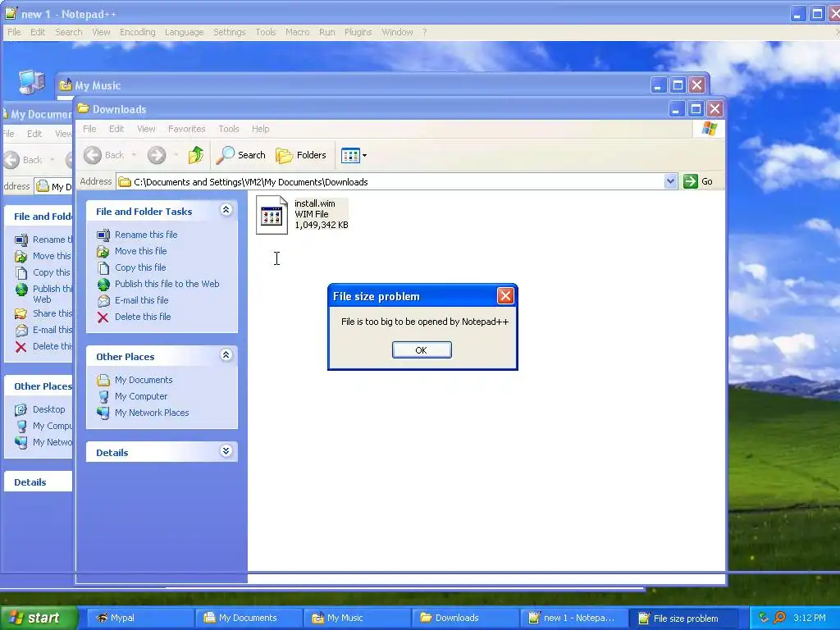The height and width of the screenshot is (630, 840).
Task: Click Downloads folder icon in title bar
Action: coord(83,109)
